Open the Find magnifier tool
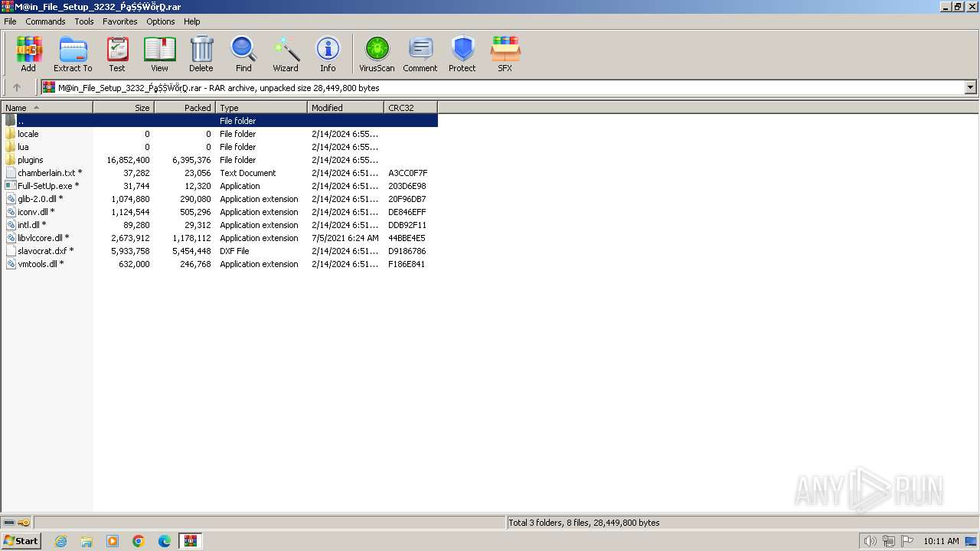 point(243,54)
